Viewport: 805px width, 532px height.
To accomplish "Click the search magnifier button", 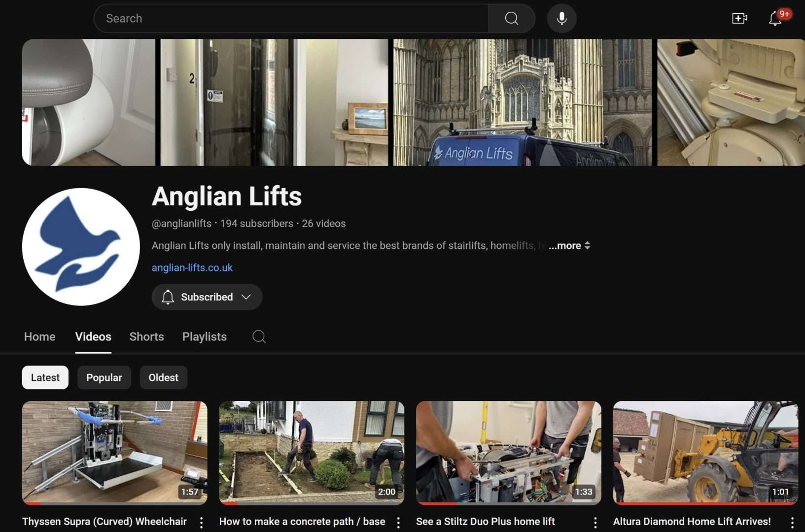I will click(512, 19).
